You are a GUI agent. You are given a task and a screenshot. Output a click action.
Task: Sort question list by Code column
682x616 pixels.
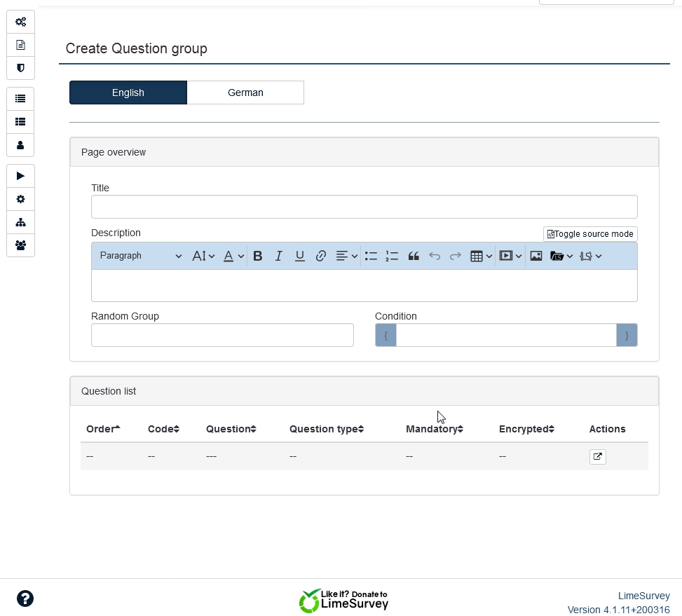coord(163,429)
